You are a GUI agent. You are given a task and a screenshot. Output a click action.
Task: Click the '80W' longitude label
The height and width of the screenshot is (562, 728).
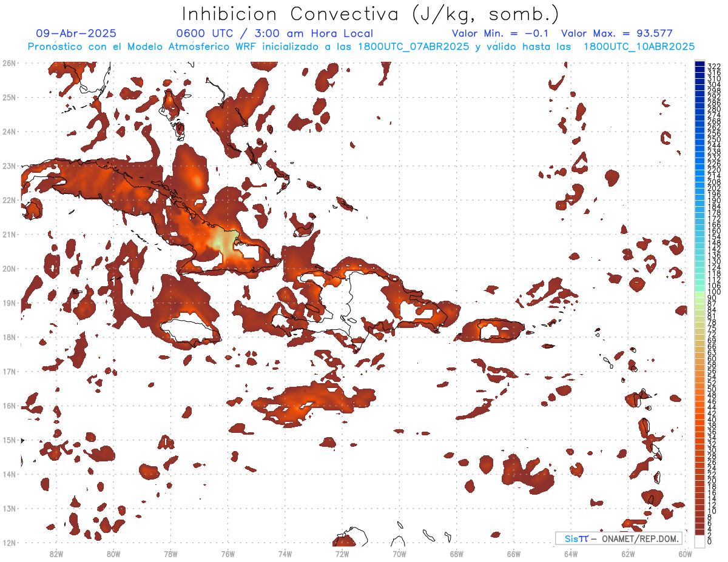click(x=113, y=554)
